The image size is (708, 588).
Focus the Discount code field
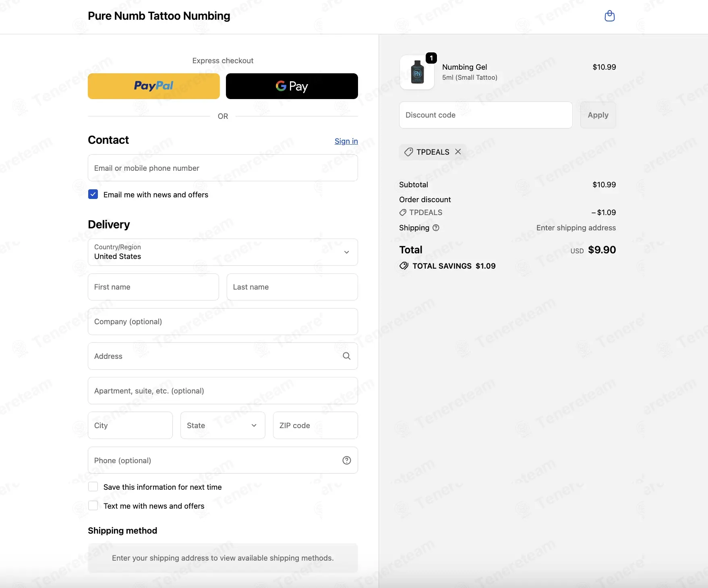click(x=486, y=115)
